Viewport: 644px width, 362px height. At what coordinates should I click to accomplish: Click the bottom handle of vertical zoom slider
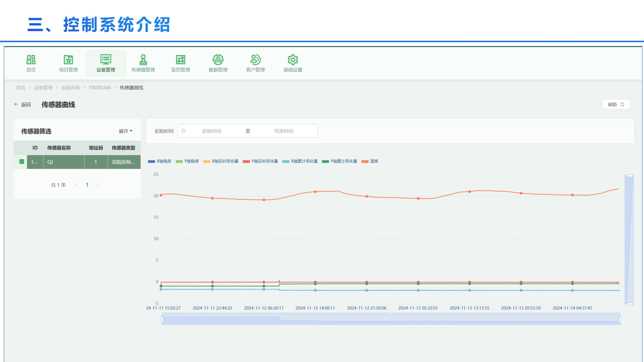tap(629, 304)
